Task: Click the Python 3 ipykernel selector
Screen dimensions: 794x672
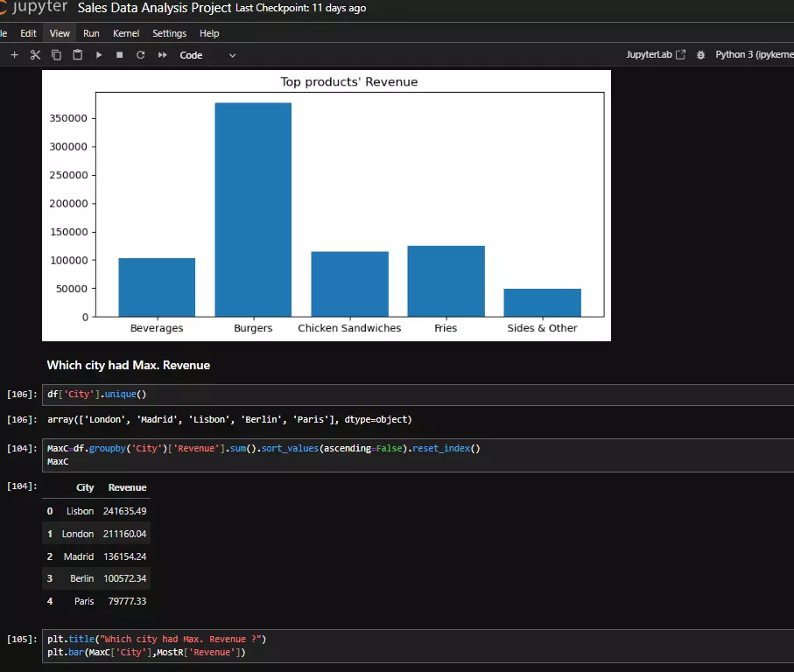Action: point(753,54)
